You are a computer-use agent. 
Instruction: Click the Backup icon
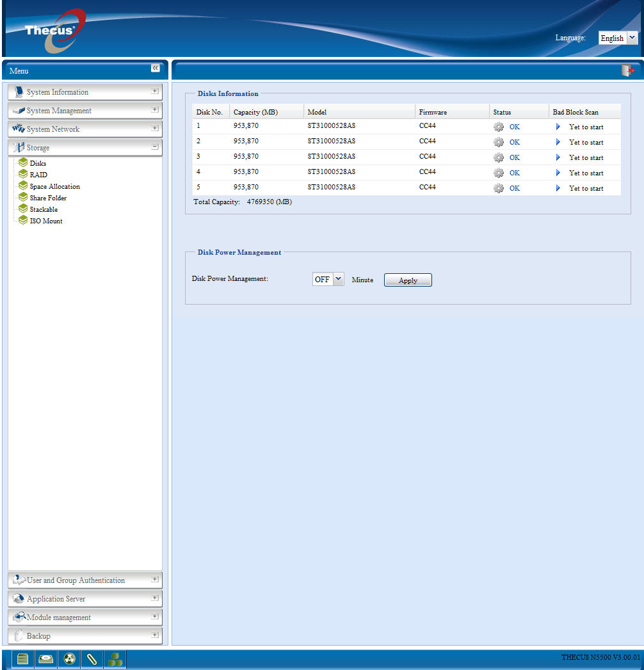point(19,635)
